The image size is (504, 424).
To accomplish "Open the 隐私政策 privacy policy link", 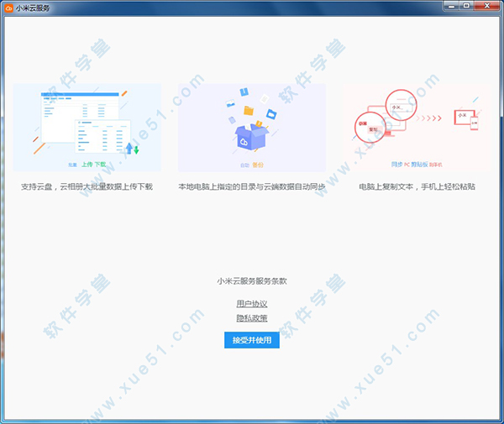I will pyautogui.click(x=252, y=318).
